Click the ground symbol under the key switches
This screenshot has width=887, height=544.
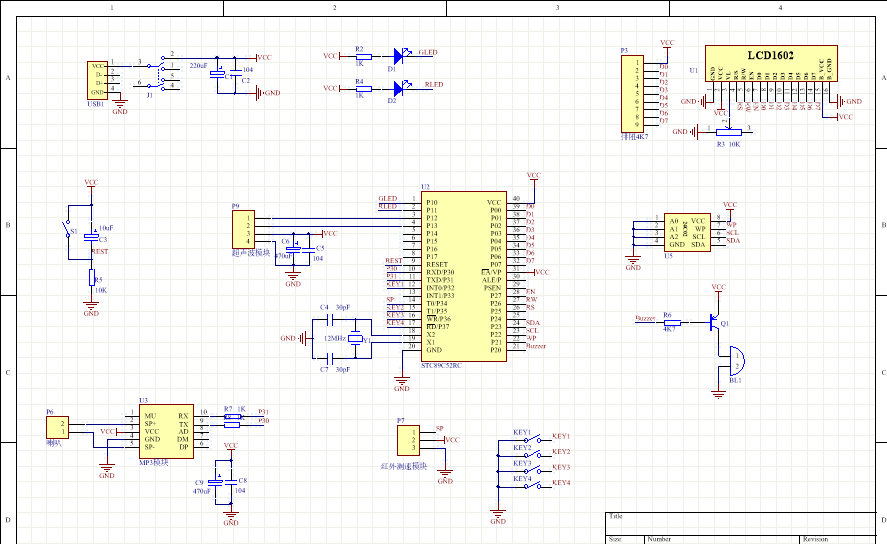[x=498, y=515]
